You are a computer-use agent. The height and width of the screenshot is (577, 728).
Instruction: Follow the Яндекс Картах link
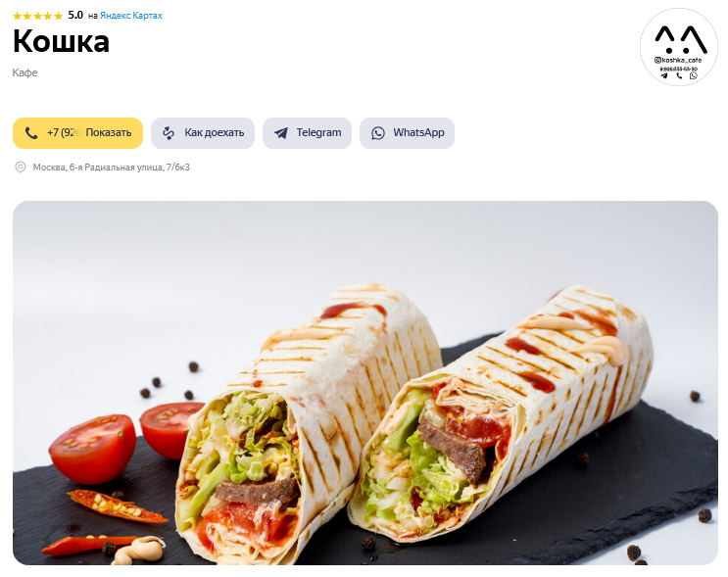click(x=131, y=16)
